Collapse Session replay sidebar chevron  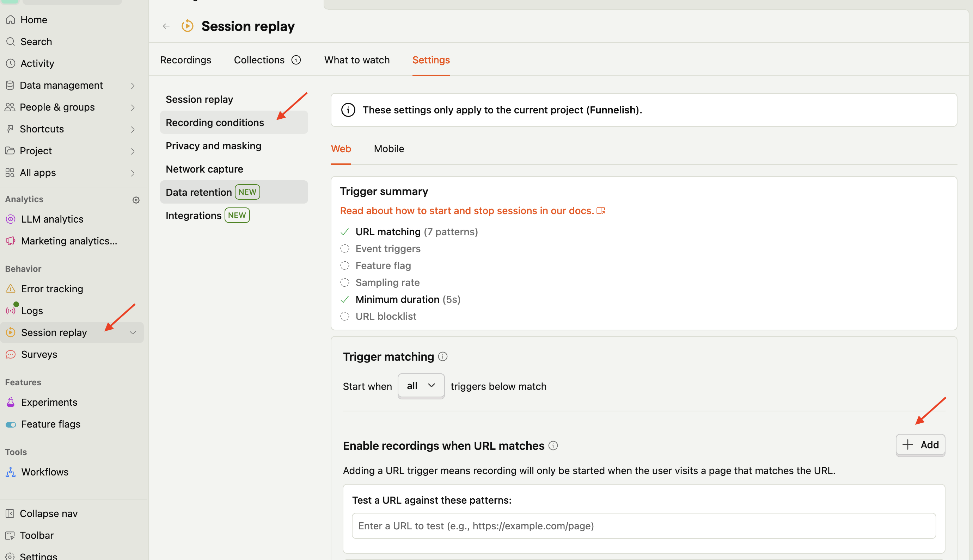coord(133,333)
